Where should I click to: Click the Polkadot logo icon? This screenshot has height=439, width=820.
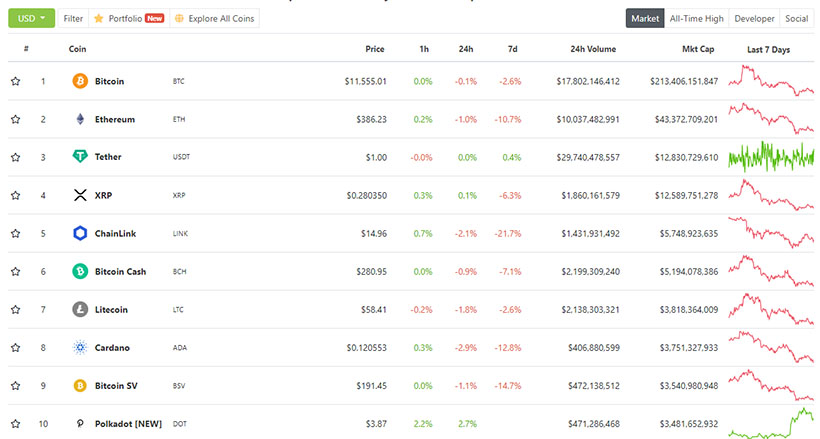[x=80, y=423]
